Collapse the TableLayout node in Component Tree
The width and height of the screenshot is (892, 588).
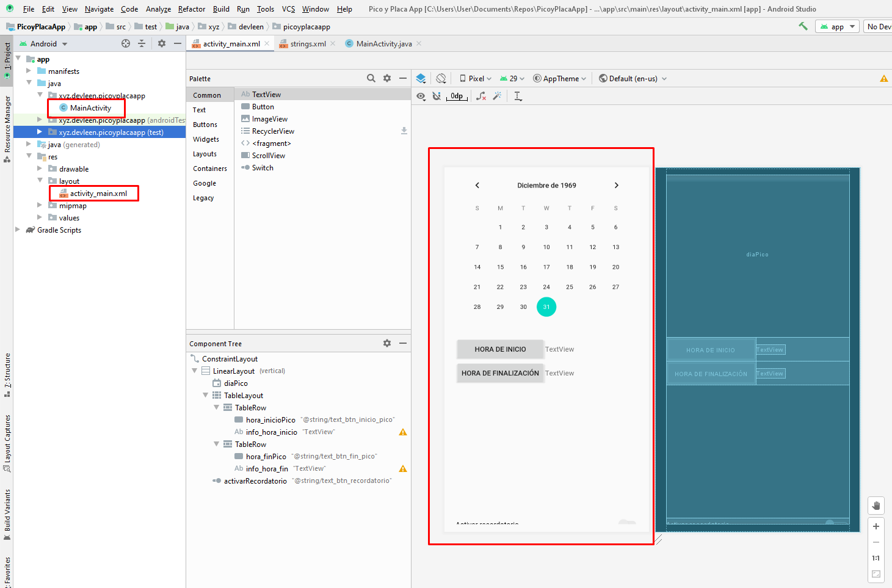click(205, 395)
